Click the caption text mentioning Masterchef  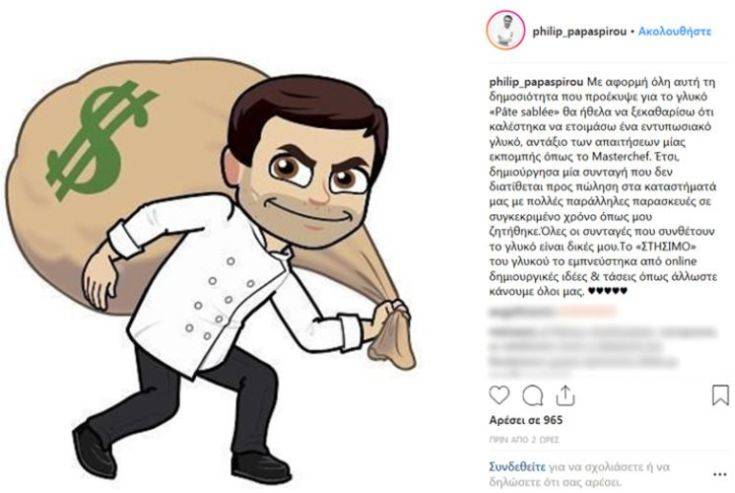click(x=603, y=187)
